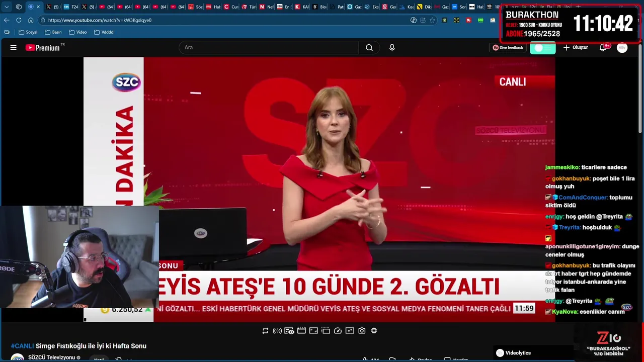Click the equalizer extension icon in toolbar
This screenshot has height=362, width=644.
(444, 20)
